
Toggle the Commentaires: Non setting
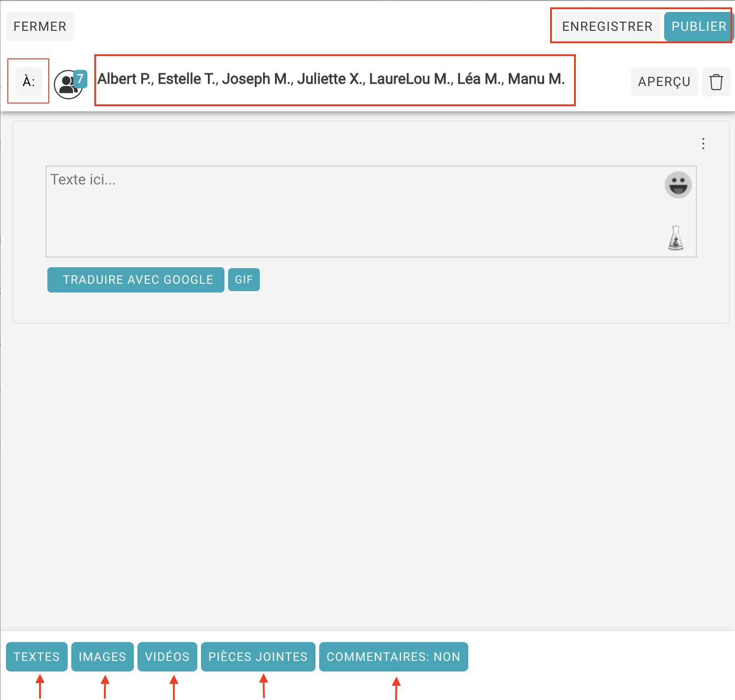click(x=393, y=656)
